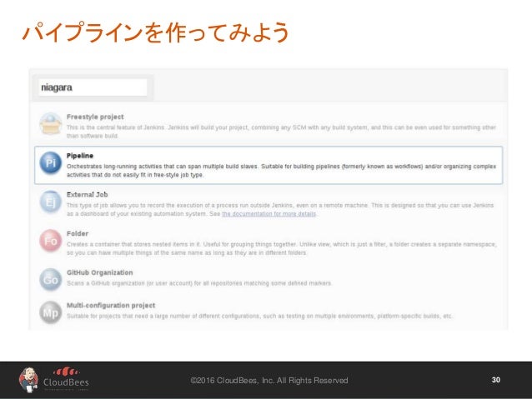Click the slide title パイプラインを作ってみよう
The height and width of the screenshot is (399, 532).
(156, 32)
